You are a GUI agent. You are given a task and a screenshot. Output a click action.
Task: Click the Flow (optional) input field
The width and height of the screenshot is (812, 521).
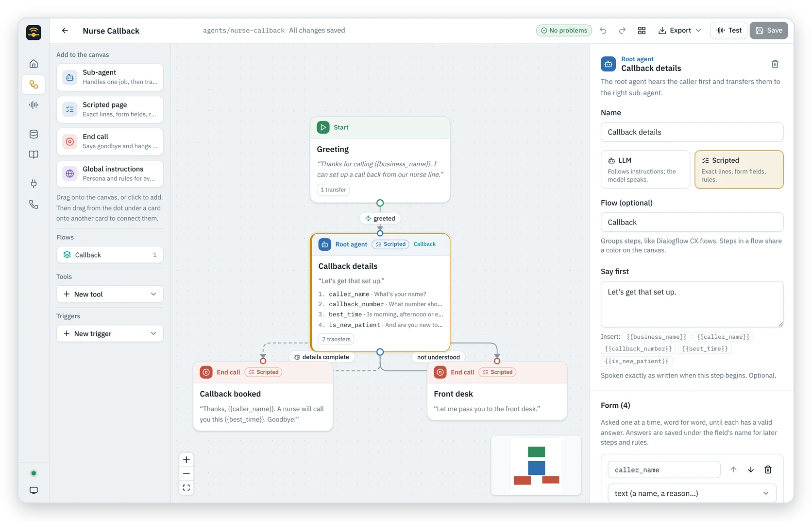pyautogui.click(x=692, y=222)
